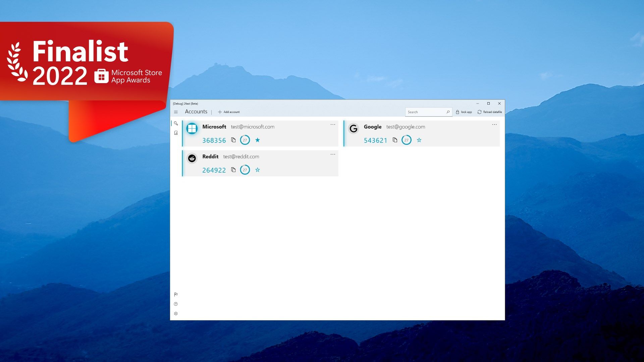The width and height of the screenshot is (644, 362).
Task: Copy the Reddit code 264922
Action: coord(233,170)
